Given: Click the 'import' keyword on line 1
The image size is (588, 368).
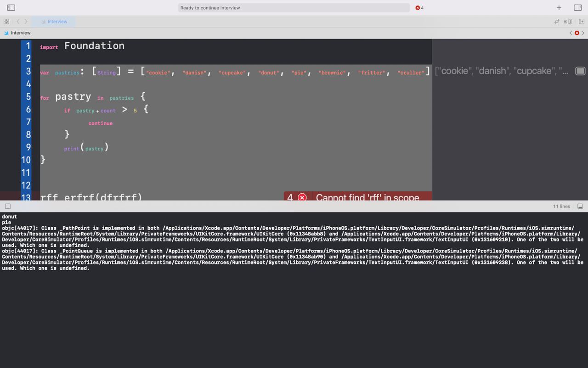Looking at the screenshot, I should pyautogui.click(x=49, y=47).
